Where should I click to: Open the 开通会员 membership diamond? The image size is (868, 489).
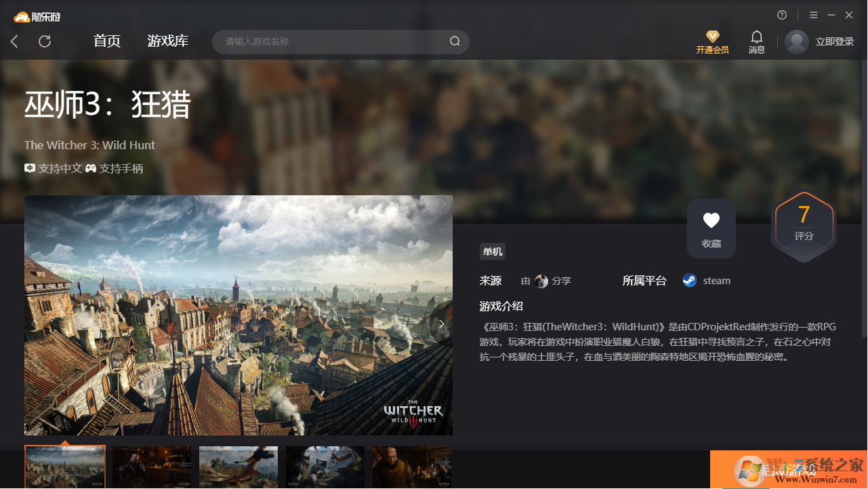pos(712,42)
